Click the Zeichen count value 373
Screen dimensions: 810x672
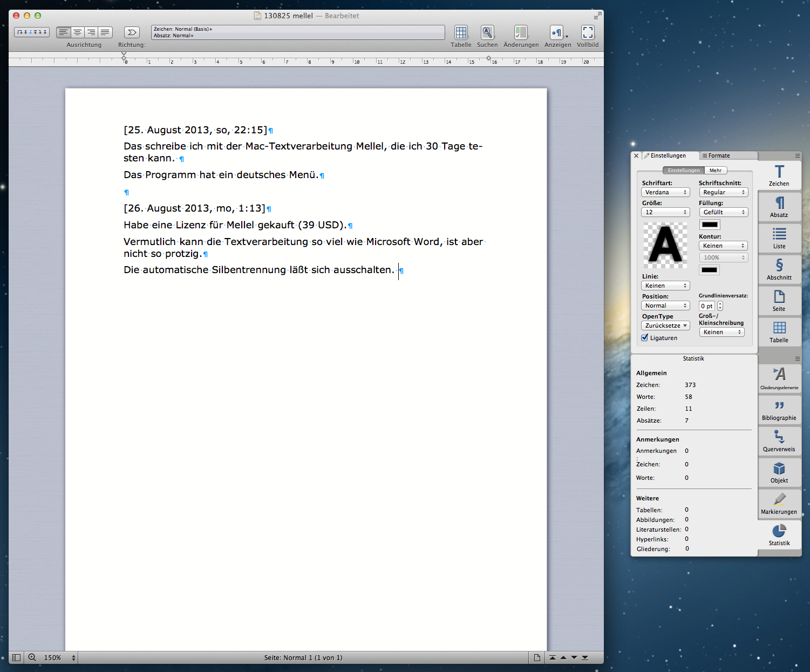(x=690, y=385)
